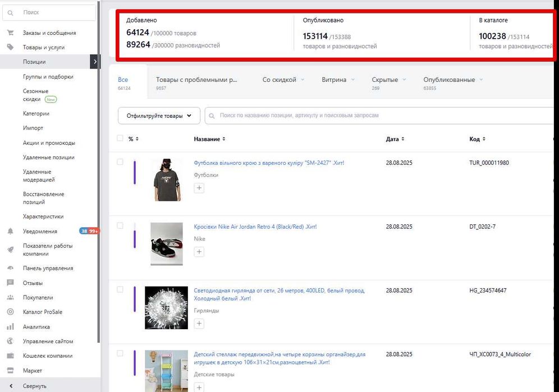Tick the select-all checkbox in table header
559x392 pixels.
point(120,139)
